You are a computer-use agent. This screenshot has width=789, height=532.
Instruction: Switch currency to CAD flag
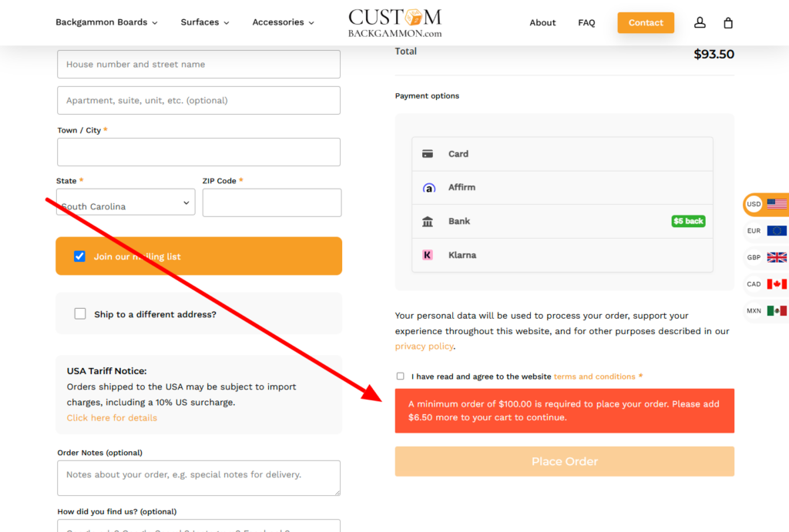(x=777, y=283)
